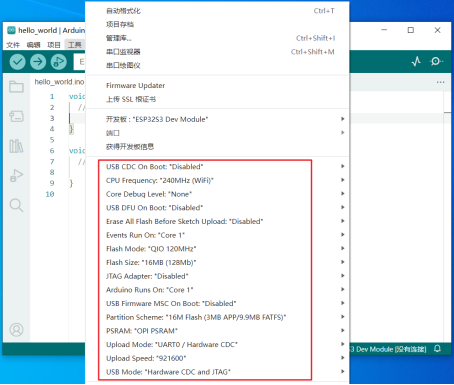Click the editor vertical scrollbar
The height and width of the screenshot is (385, 454).
(x=447, y=217)
